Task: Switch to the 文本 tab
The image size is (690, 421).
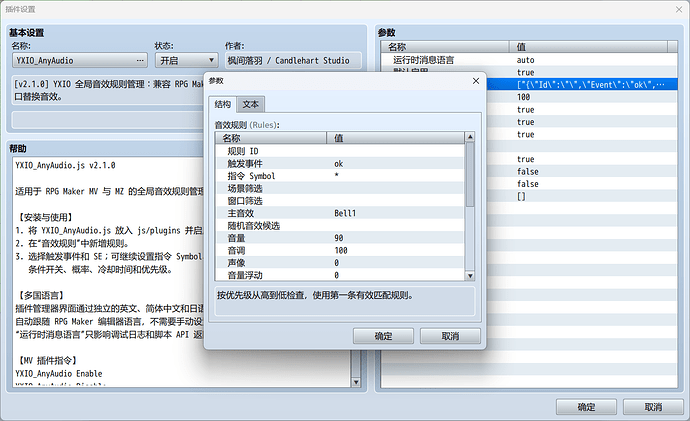Action: pyautogui.click(x=250, y=104)
